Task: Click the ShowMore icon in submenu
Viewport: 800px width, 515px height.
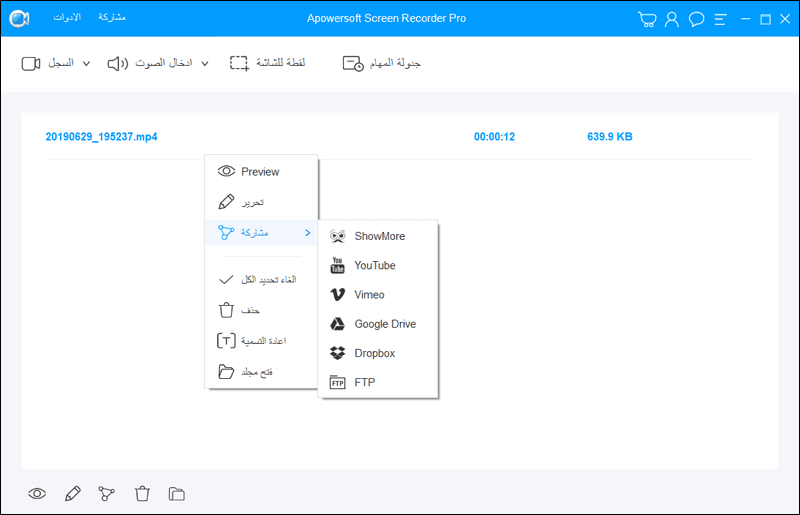Action: (x=337, y=236)
